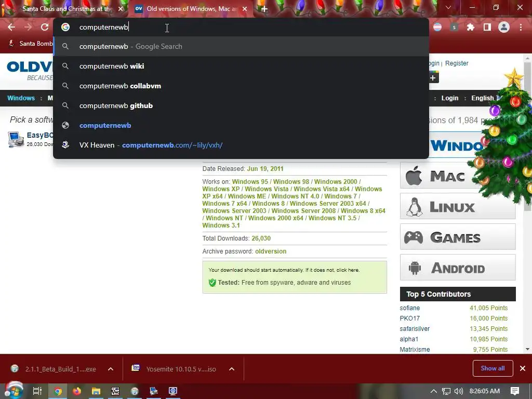This screenshot has height=399, width=532.
Task: Choose the 'computernewb github' suggestion
Action: 241,105
